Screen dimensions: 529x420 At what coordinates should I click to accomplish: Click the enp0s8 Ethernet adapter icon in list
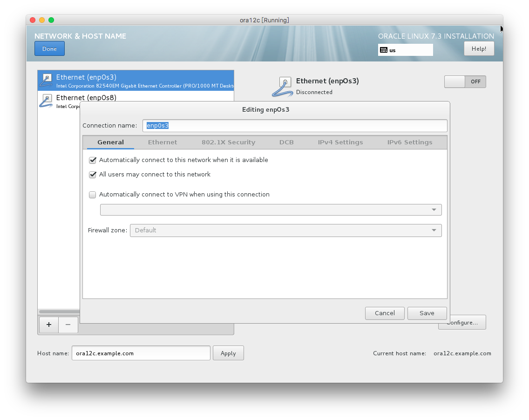point(46,101)
